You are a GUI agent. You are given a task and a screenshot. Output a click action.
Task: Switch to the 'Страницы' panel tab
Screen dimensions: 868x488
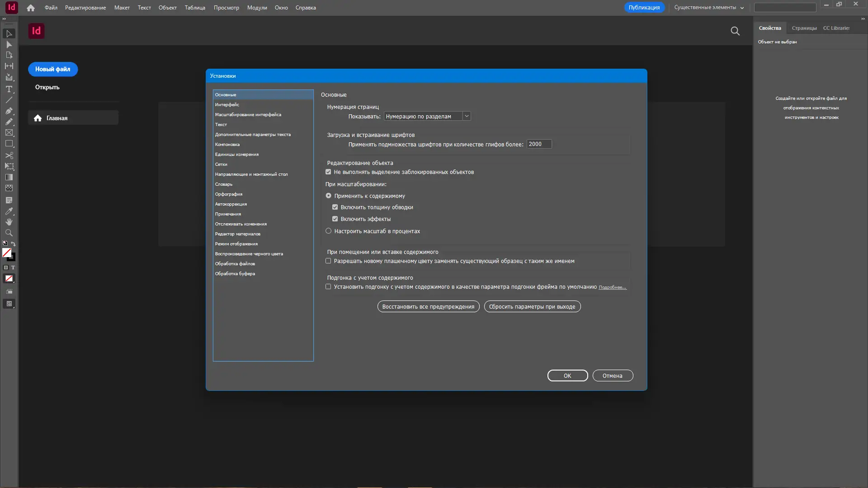pyautogui.click(x=804, y=28)
